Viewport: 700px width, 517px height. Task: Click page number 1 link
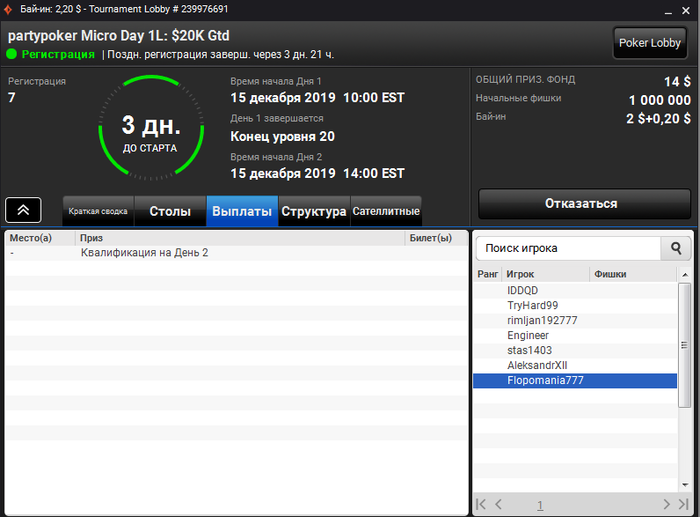pos(540,505)
